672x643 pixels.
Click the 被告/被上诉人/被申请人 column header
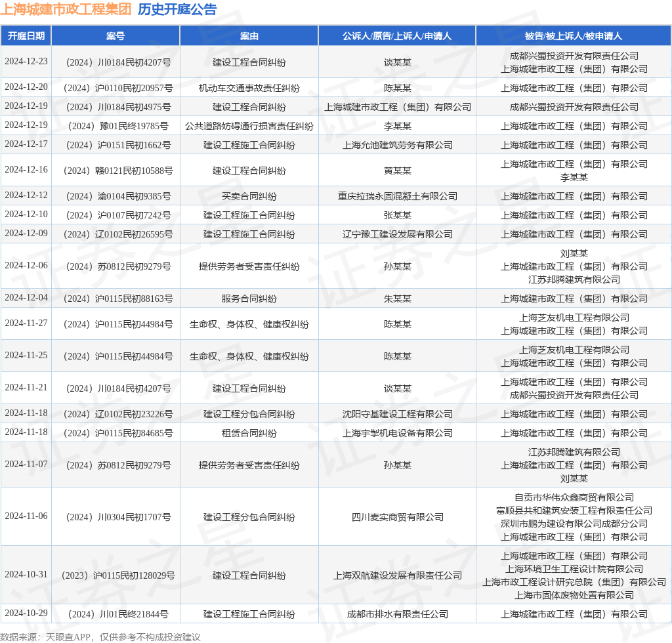pos(574,36)
